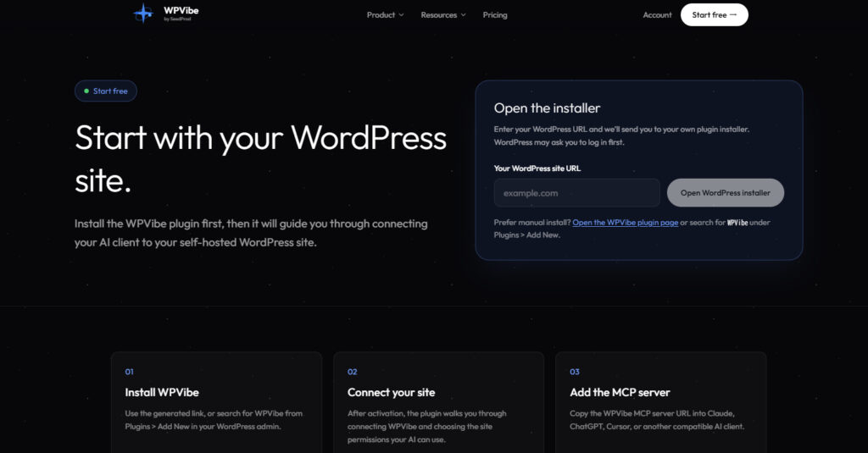Focus the WordPress site URL input field
868x453 pixels.
point(576,192)
